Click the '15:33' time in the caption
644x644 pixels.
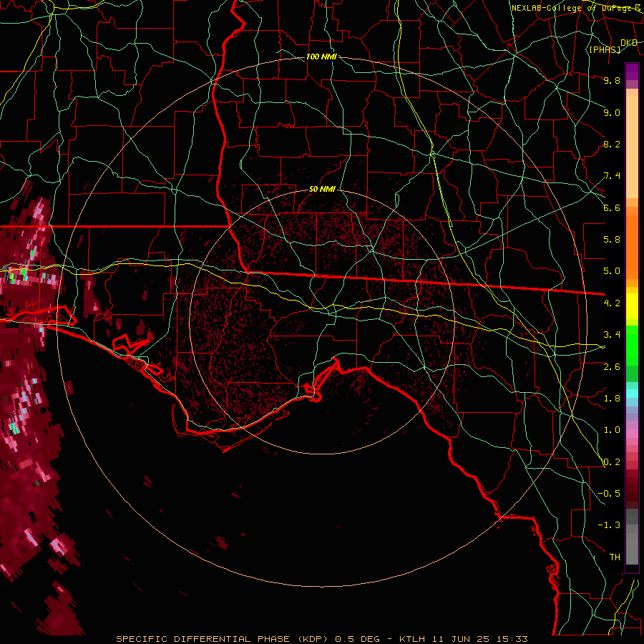(x=512, y=639)
